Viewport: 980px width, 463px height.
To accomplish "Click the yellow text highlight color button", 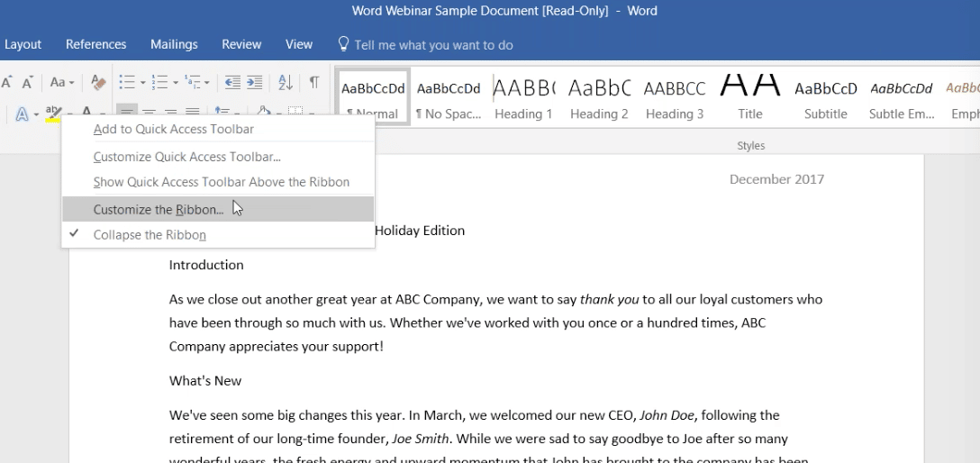I will pos(53,114).
